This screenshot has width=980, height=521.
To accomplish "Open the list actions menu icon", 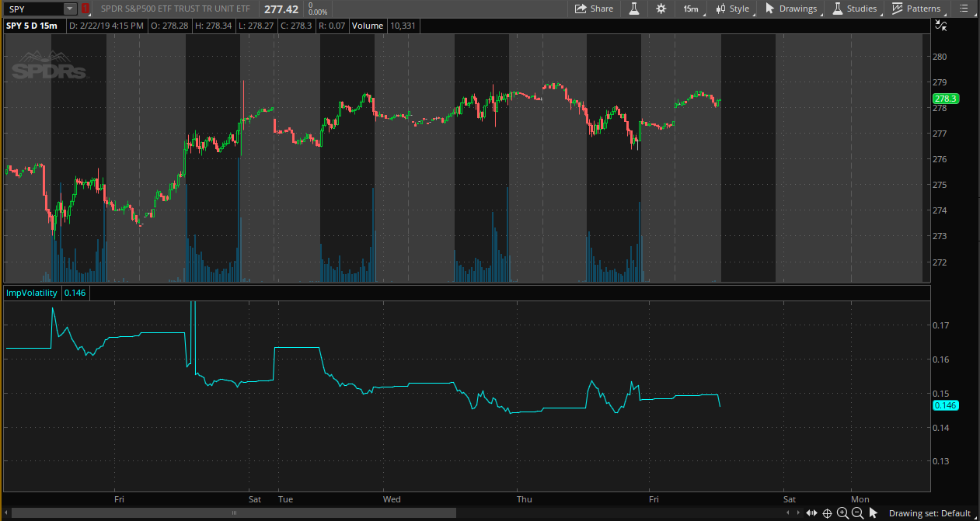I will pos(964,9).
